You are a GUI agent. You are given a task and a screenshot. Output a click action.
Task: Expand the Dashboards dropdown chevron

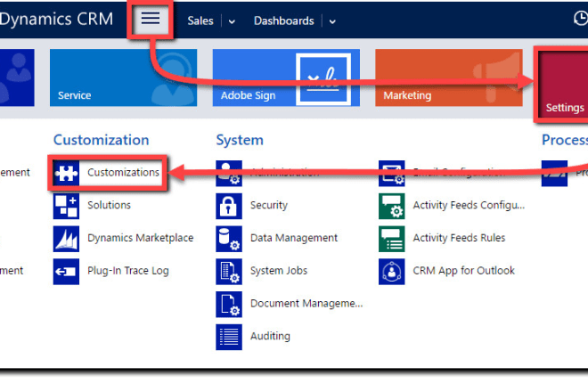(332, 21)
